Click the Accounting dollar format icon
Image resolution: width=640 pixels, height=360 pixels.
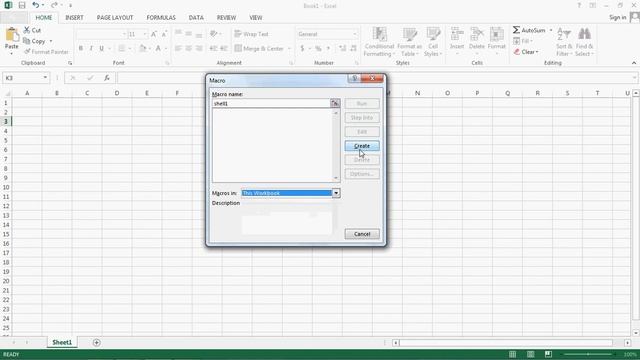(x=302, y=48)
